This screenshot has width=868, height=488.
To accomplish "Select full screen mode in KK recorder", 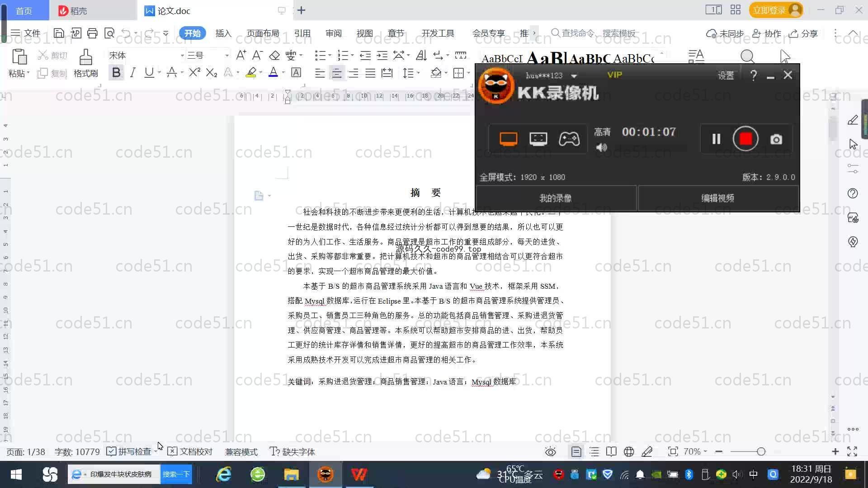I will (508, 139).
